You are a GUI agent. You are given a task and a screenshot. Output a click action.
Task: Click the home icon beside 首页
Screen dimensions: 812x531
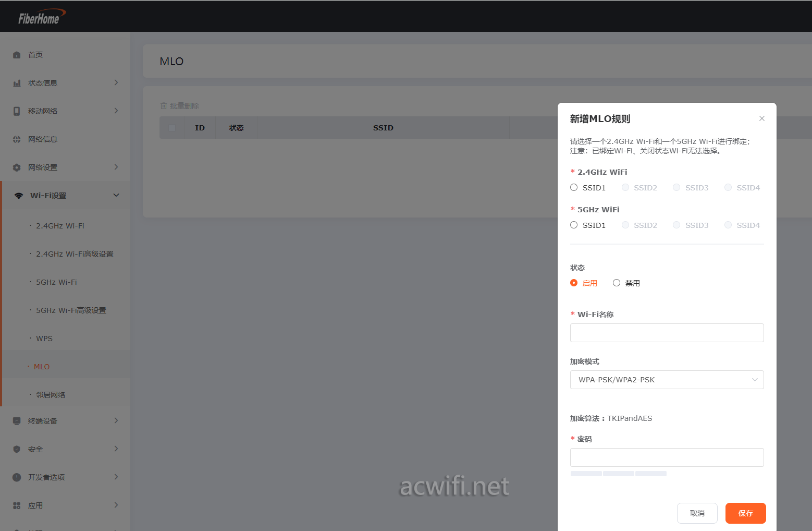tap(17, 55)
